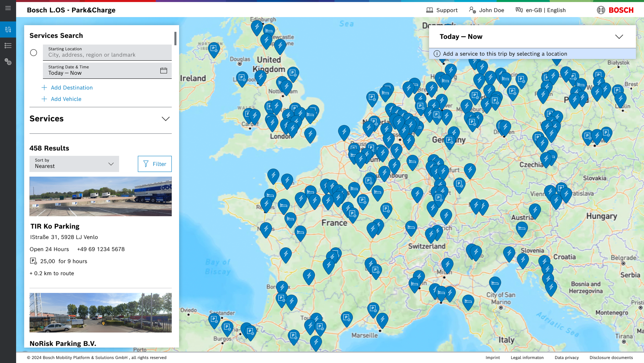Viewport: 644px width, 363px height.
Task: Click the calendar icon for date
Action: pos(164,70)
